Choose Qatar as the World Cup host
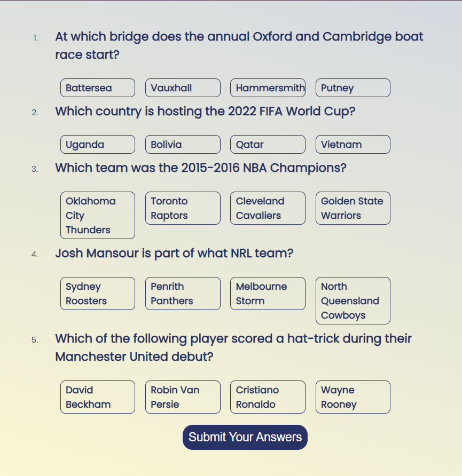The height and width of the screenshot is (476, 462). point(268,144)
